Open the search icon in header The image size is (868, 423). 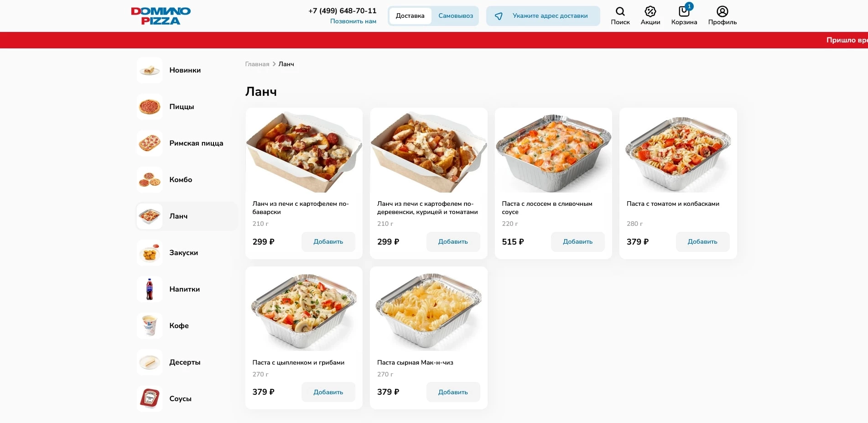(x=620, y=12)
